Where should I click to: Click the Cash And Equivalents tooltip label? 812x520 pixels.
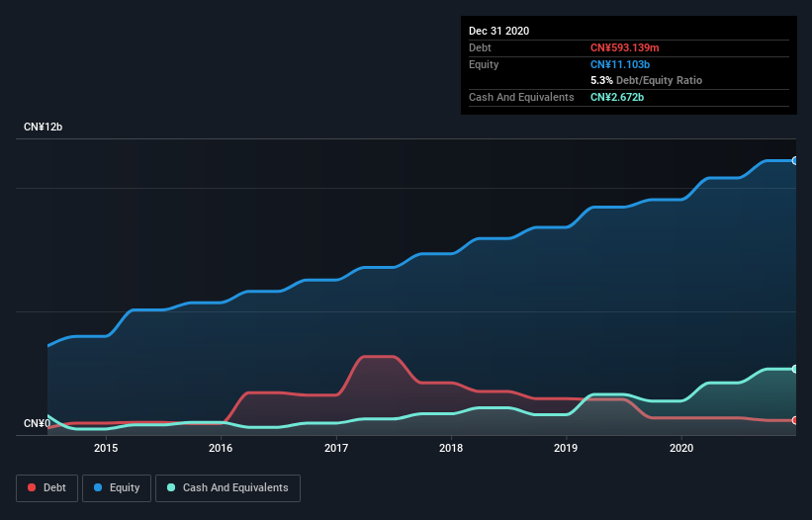[x=521, y=97]
